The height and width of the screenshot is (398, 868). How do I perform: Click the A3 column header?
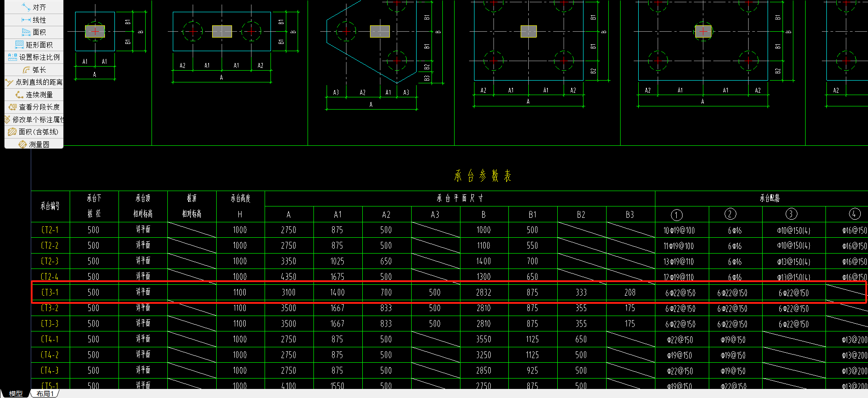(x=435, y=215)
